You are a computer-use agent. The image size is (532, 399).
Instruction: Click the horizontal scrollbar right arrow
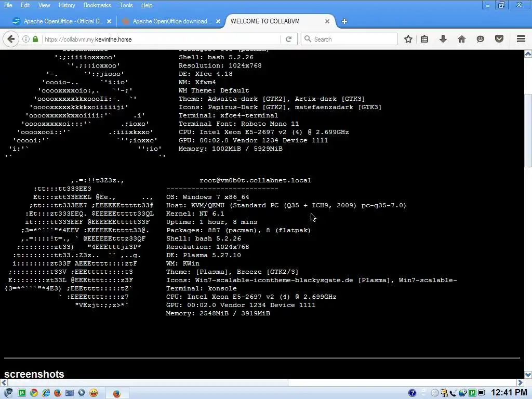click(x=521, y=382)
